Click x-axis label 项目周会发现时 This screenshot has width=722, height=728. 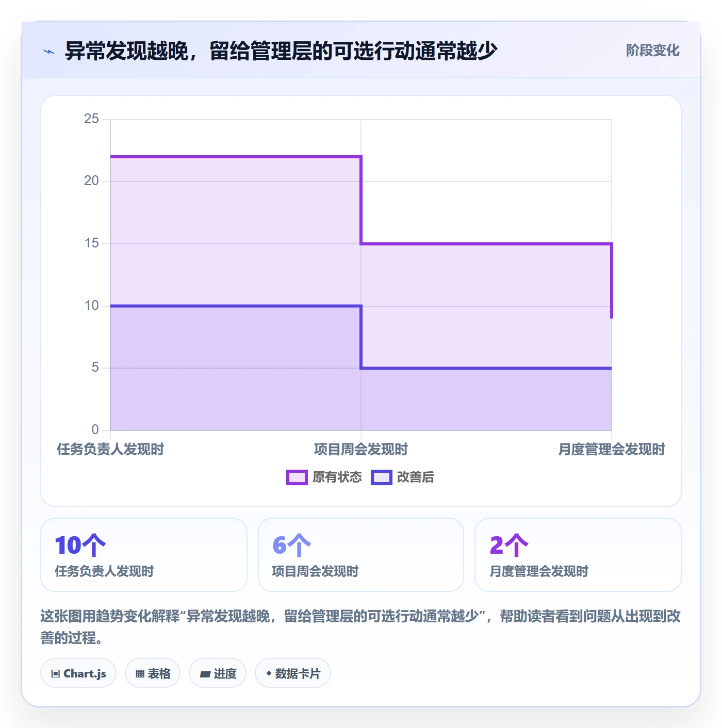[361, 450]
